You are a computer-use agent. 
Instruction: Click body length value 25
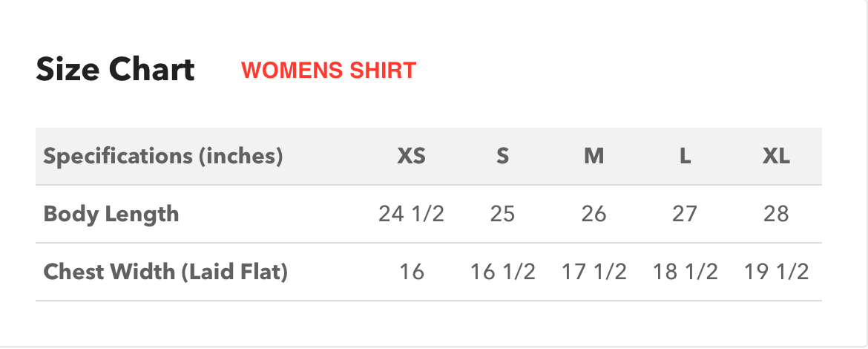502,215
